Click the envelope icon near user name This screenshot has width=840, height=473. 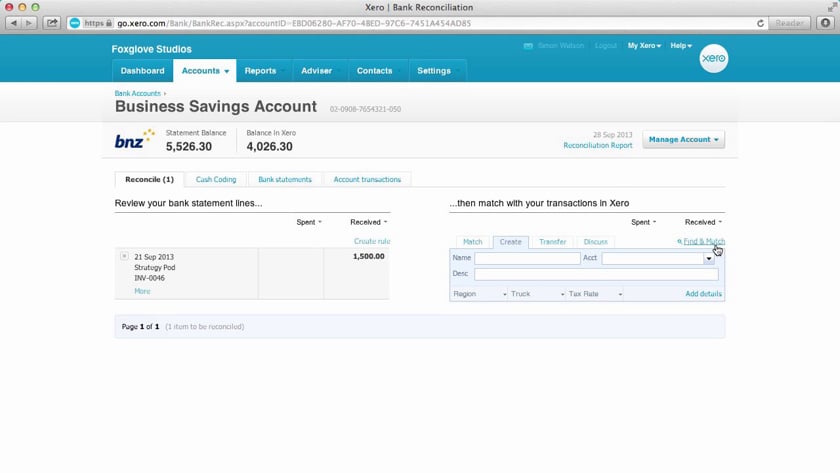[528, 46]
